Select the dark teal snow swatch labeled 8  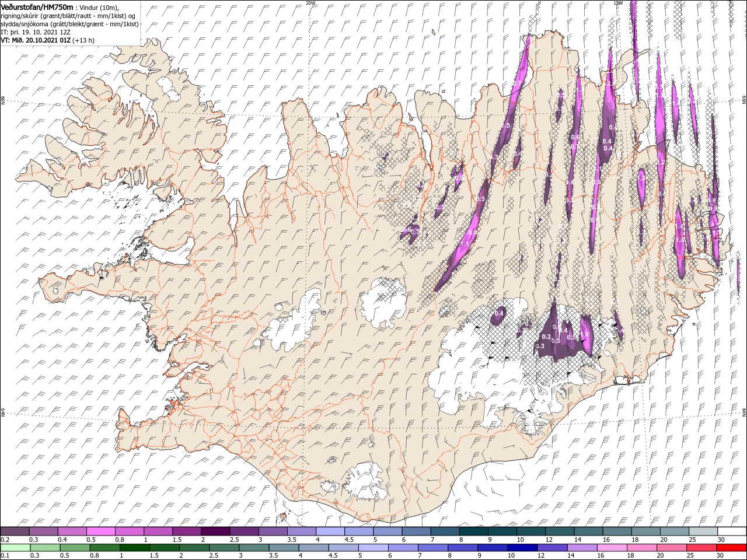coord(474,531)
